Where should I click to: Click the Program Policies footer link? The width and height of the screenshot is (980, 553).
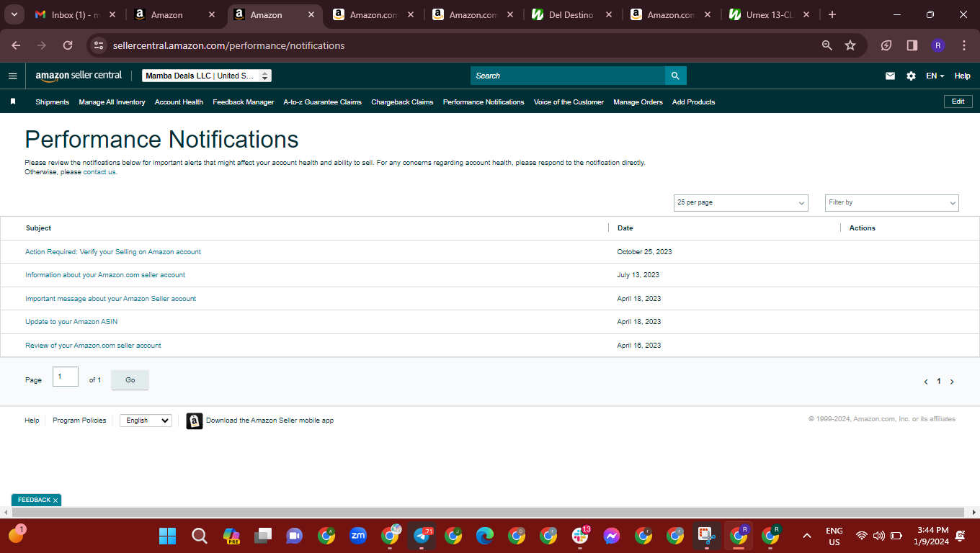[x=79, y=421]
